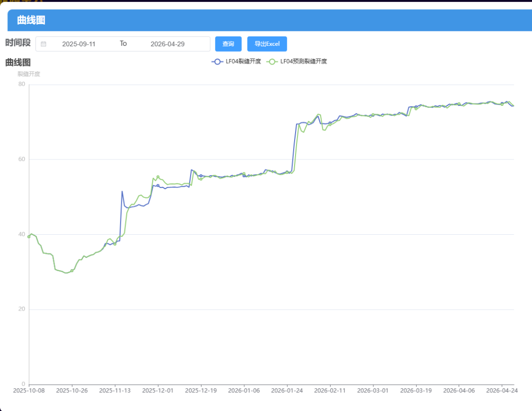Click the x-axis date 2025-12-01
Viewport: 532px width, 411px height.
158,391
